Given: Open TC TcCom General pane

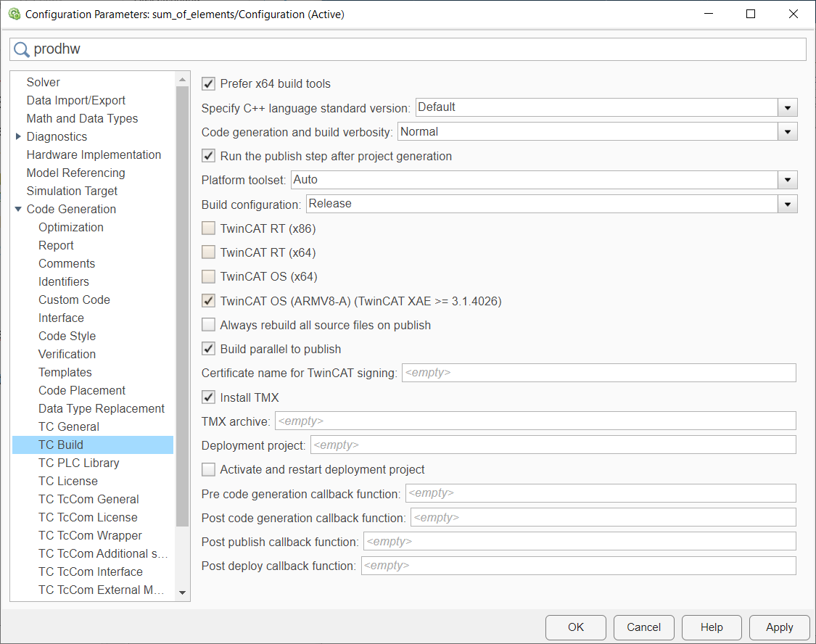Looking at the screenshot, I should 88,500.
